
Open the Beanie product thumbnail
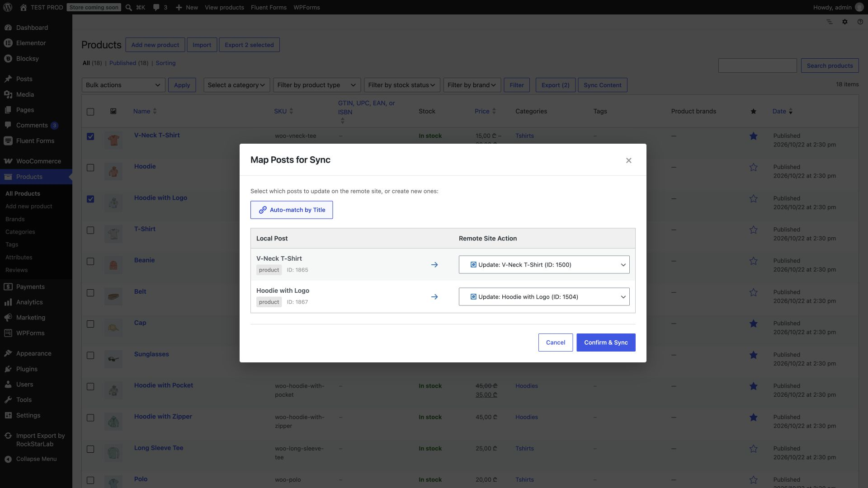click(x=113, y=265)
